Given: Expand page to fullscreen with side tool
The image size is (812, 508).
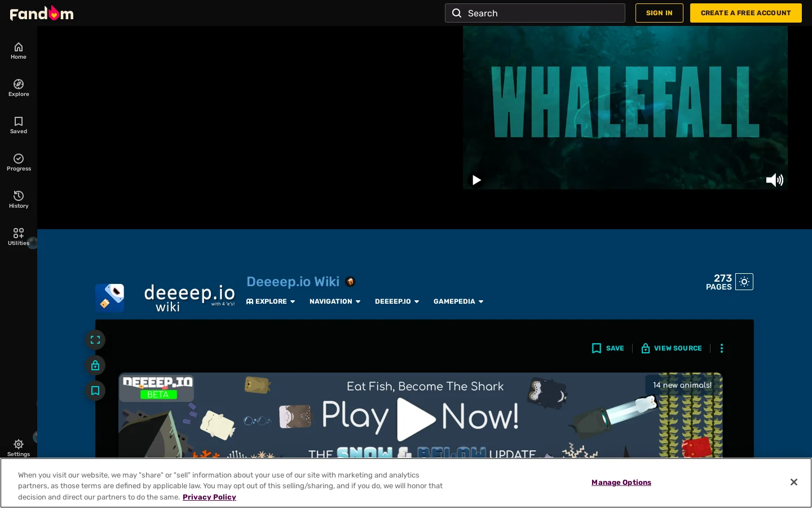Looking at the screenshot, I should click(x=95, y=340).
